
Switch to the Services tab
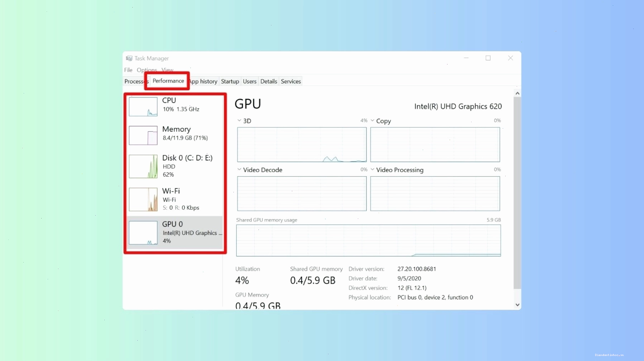coord(291,81)
